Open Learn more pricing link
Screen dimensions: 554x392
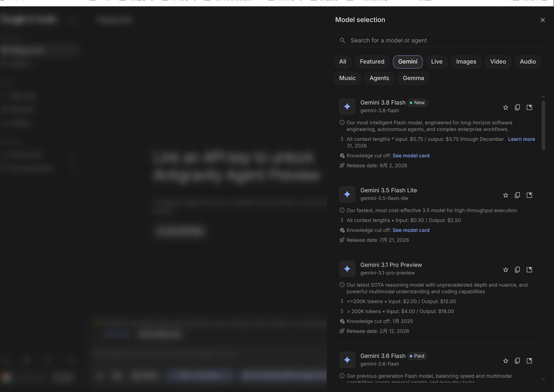pos(522,139)
